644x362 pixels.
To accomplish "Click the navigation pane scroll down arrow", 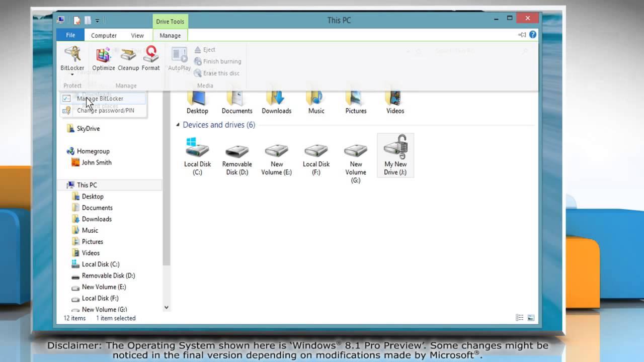I will [167, 307].
